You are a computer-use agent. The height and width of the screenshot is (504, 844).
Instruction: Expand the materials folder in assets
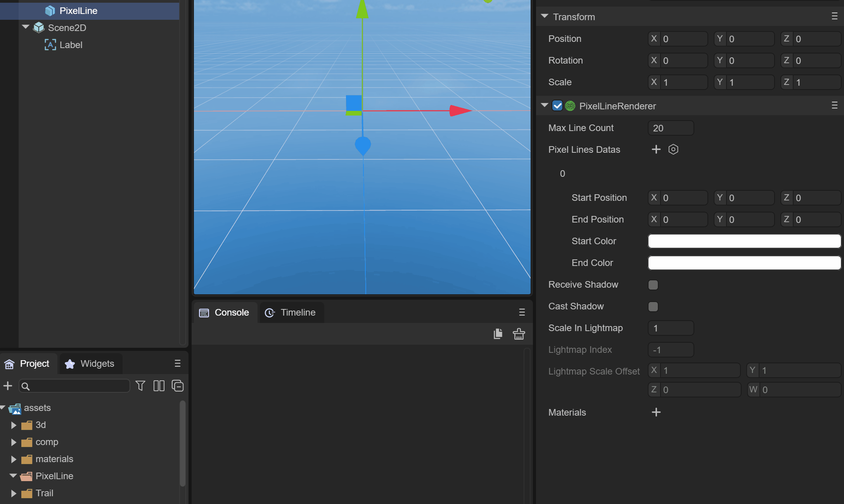click(14, 459)
